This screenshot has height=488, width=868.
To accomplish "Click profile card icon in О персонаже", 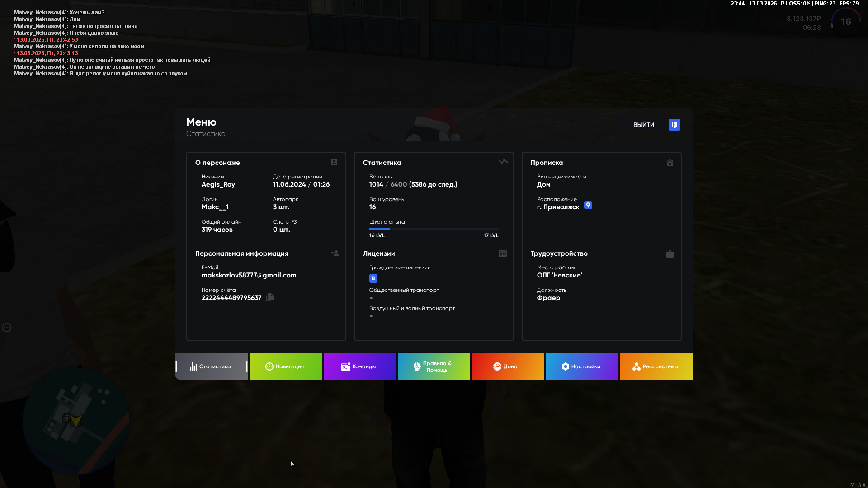I will (334, 162).
